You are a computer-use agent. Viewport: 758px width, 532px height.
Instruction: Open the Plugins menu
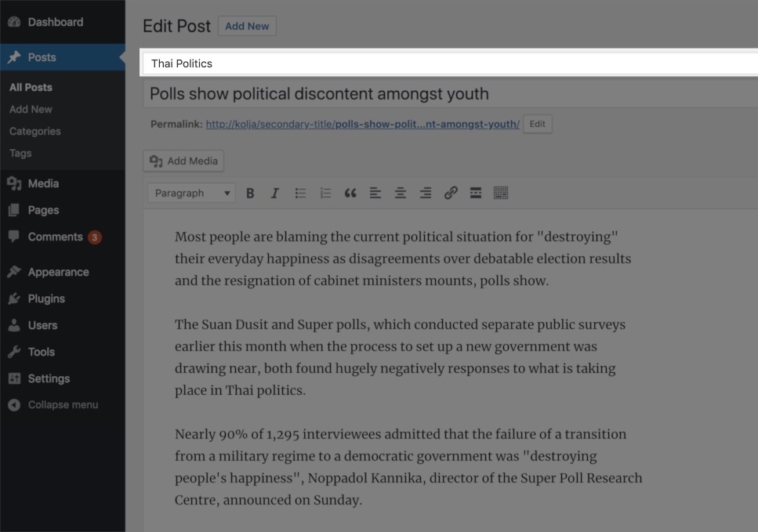click(x=46, y=299)
